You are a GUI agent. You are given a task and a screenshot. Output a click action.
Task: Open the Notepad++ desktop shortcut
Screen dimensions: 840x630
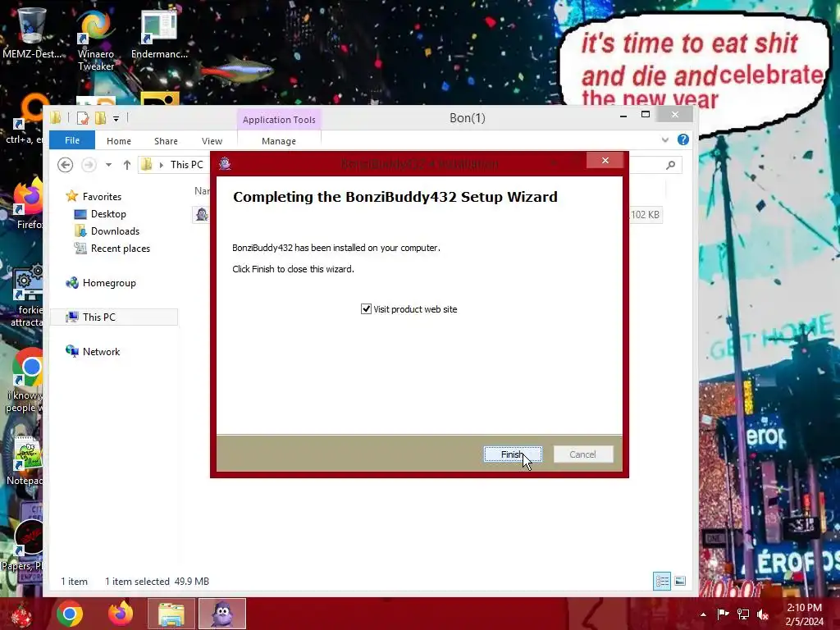coord(25,459)
